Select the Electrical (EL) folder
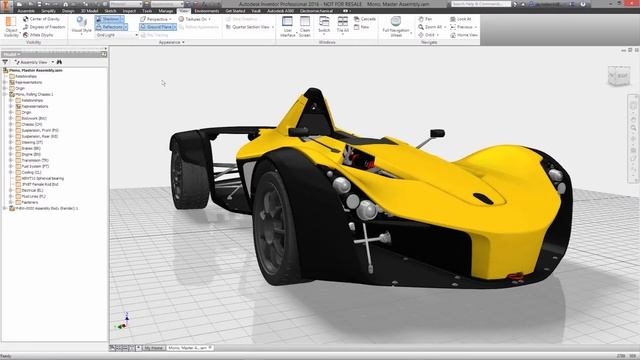Viewport: 640px width, 360px height. [x=29, y=190]
